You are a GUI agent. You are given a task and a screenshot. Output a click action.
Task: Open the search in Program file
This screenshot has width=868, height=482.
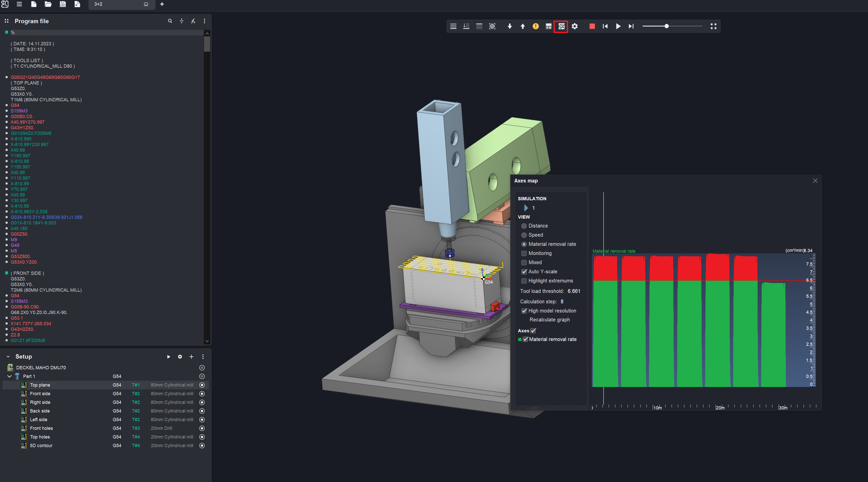tap(170, 21)
